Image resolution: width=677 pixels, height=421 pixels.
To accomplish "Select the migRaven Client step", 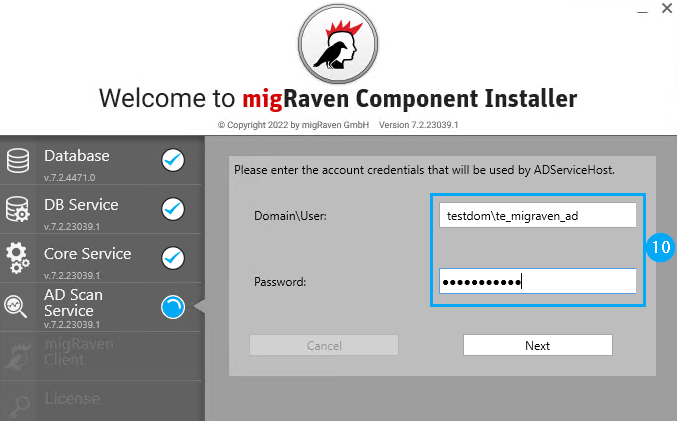I will pos(101,356).
